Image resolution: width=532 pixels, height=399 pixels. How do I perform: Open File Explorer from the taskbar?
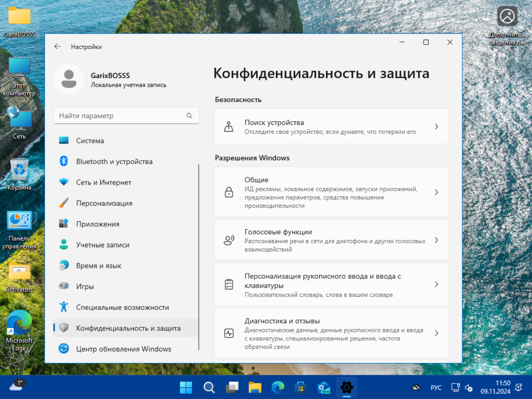255,387
